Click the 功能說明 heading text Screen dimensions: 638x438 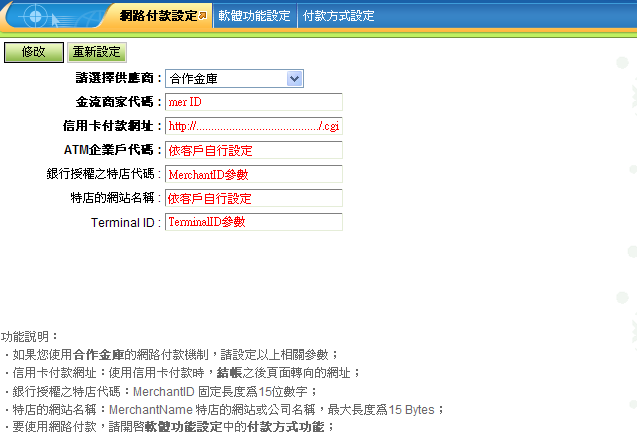(30, 336)
